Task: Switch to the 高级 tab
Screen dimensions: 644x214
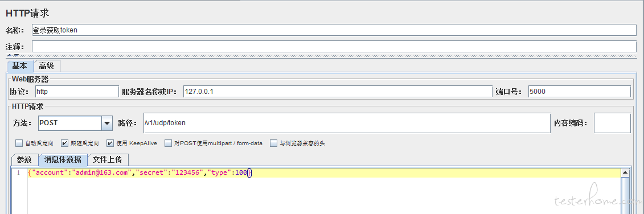Action: coord(47,65)
